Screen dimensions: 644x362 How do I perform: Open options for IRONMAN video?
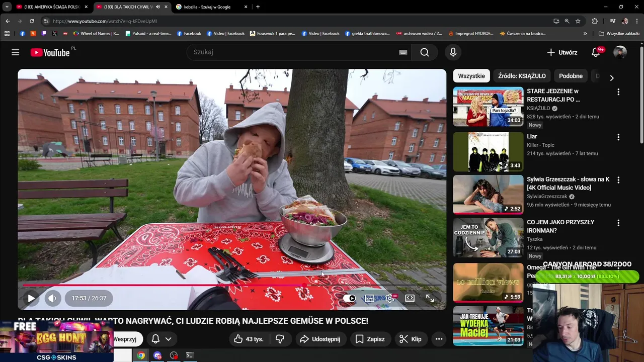tap(618, 223)
